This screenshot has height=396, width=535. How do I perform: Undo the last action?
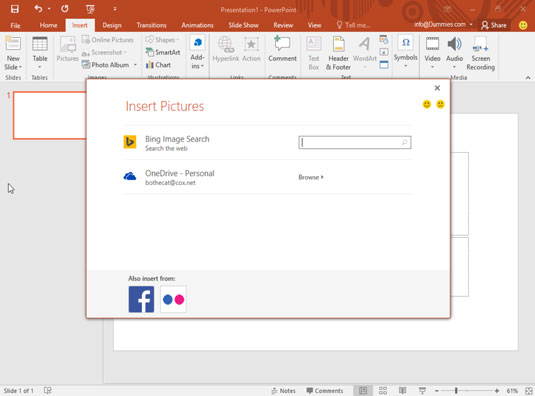point(38,9)
